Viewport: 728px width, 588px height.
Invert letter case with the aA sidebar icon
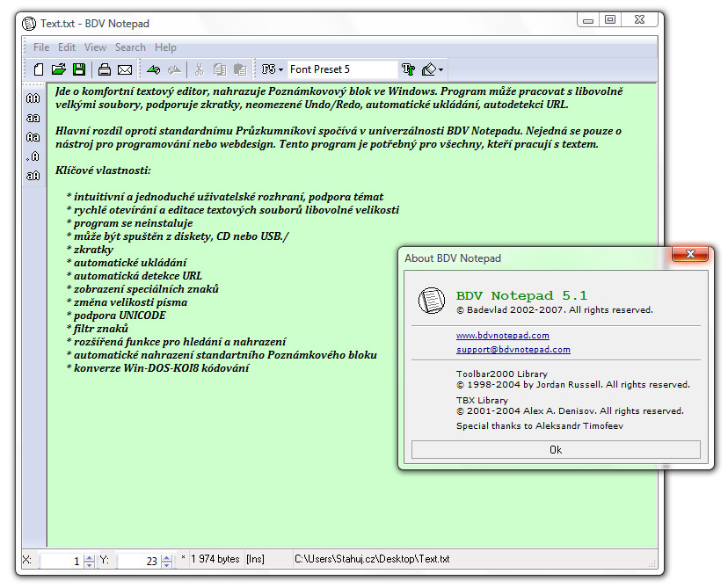(x=33, y=176)
